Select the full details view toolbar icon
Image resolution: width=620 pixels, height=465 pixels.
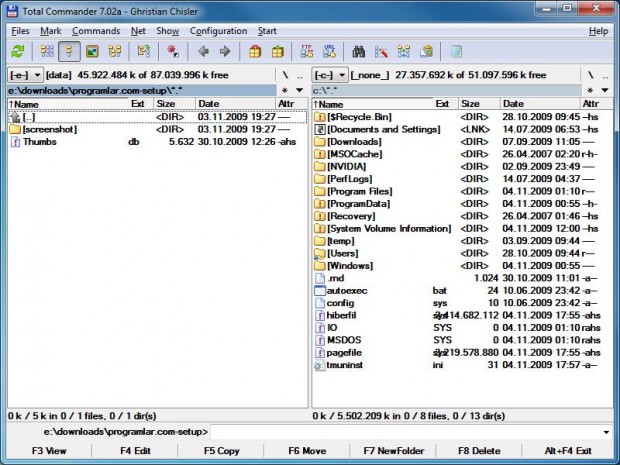coord(69,51)
